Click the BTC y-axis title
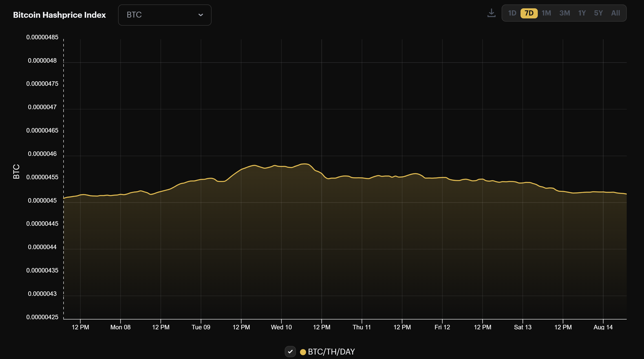 click(16, 172)
